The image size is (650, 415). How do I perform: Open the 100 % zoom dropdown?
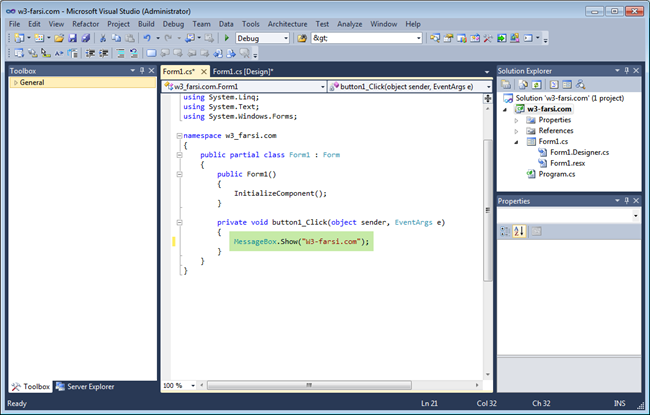coord(193,386)
